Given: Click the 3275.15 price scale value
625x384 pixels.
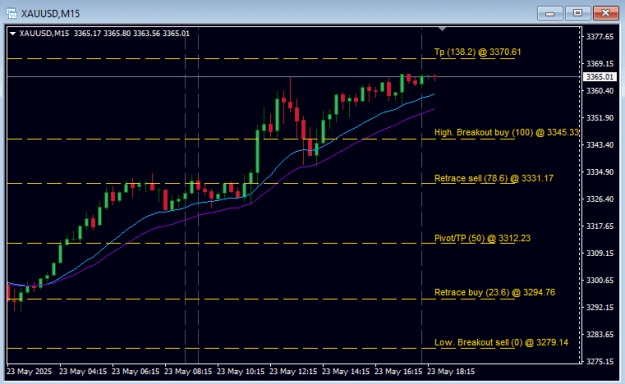Looking at the screenshot, I should click(599, 361).
